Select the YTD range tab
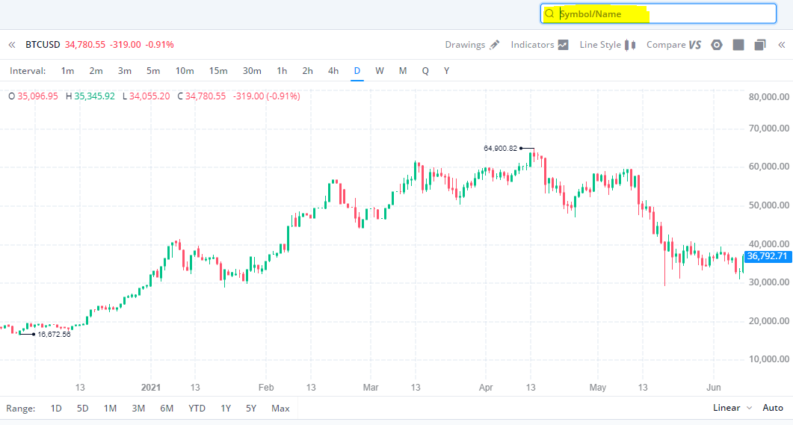 tap(197, 408)
